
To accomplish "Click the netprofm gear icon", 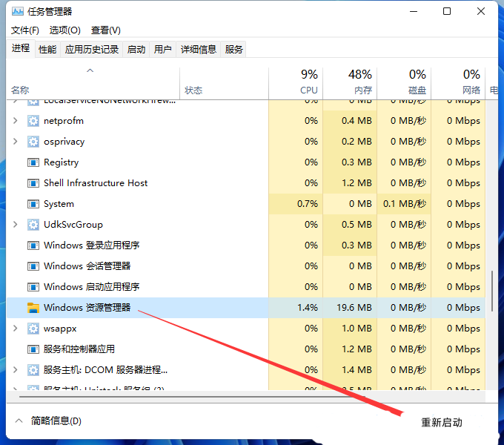I will click(x=33, y=121).
